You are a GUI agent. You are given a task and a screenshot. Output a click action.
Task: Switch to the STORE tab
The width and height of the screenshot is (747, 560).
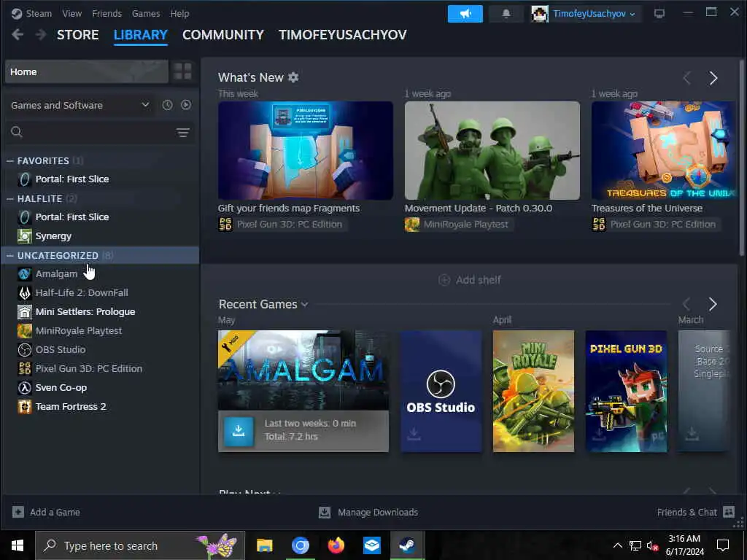[x=77, y=35]
